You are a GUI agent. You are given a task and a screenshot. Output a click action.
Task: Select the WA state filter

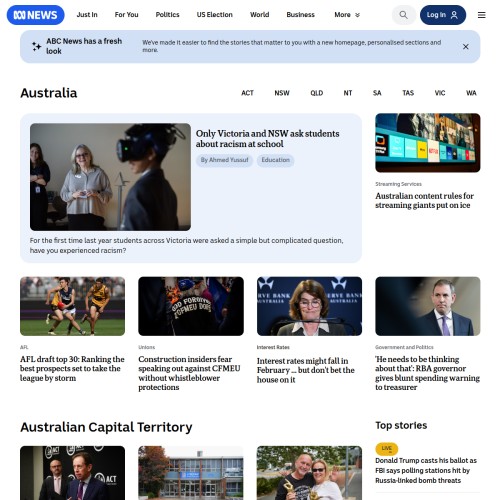pos(471,93)
